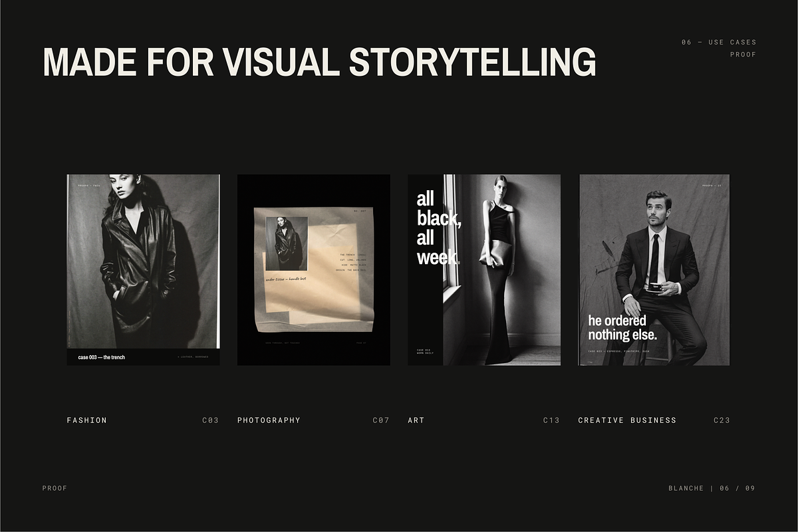Click the 'ORIGIN THE BACK RAIL' spec line
The height and width of the screenshot is (532, 798).
(x=351, y=271)
